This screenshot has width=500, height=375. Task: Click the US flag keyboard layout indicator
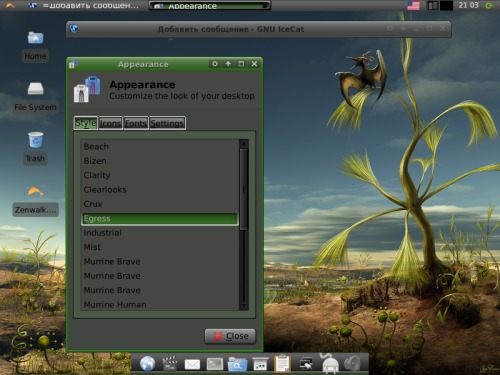coord(413,5)
